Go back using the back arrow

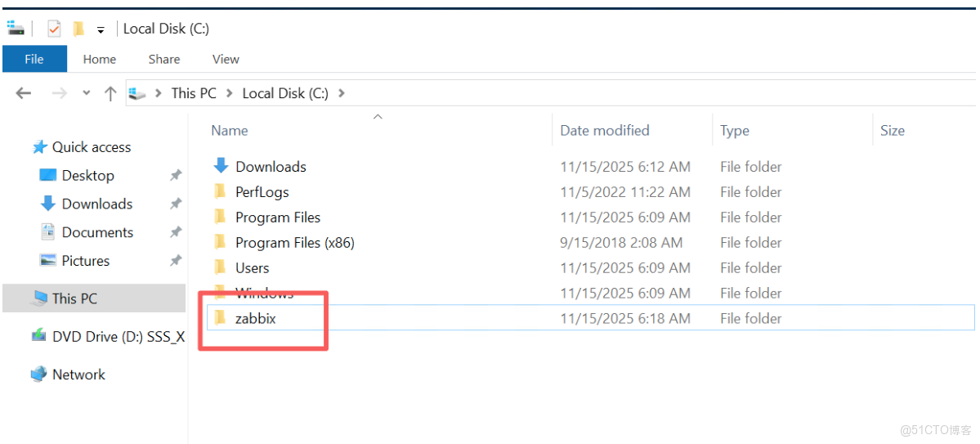tap(23, 93)
